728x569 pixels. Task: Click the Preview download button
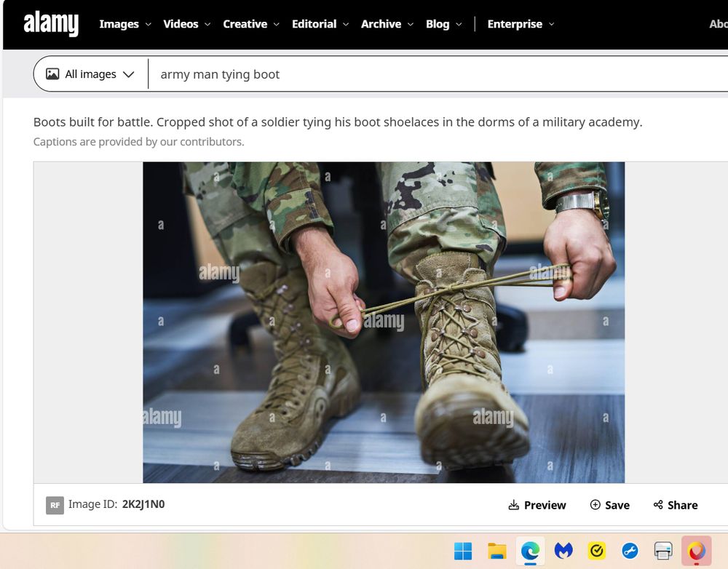[537, 505]
